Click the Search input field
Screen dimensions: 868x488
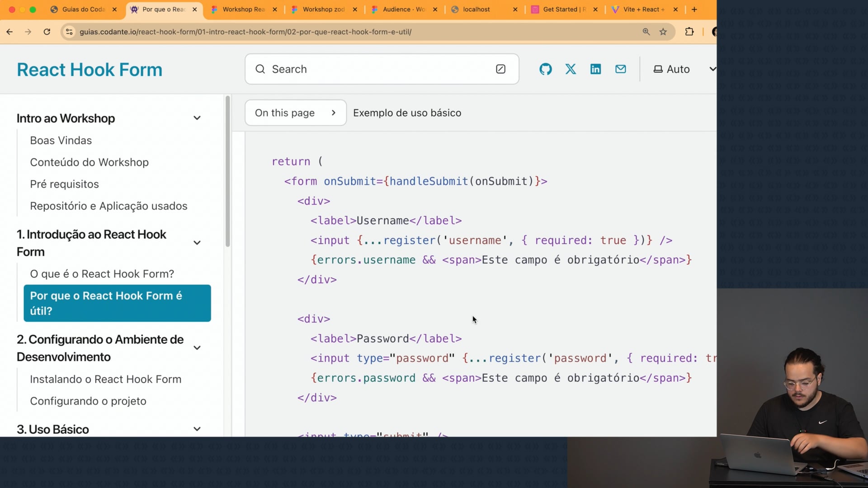(x=382, y=69)
